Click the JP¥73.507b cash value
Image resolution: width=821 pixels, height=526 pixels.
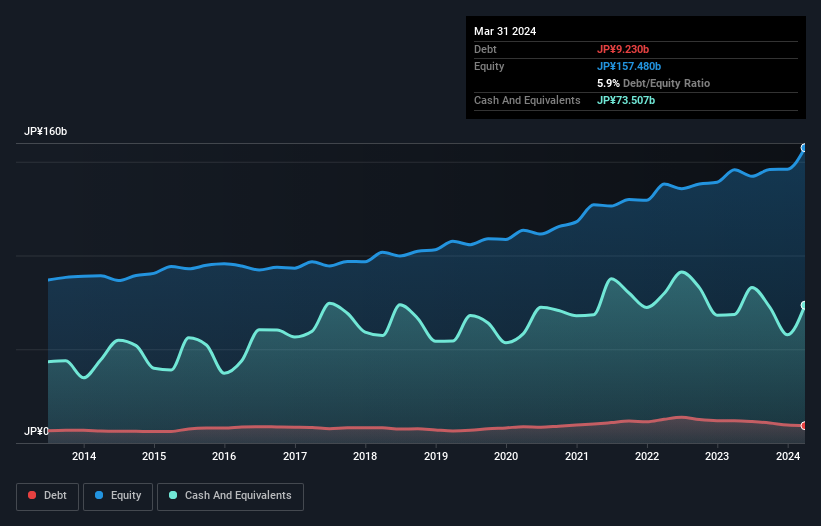[626, 100]
